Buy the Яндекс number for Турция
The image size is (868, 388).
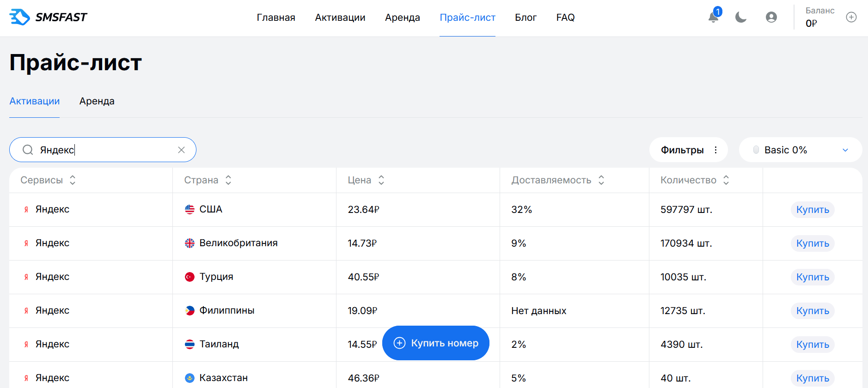pyautogui.click(x=813, y=277)
